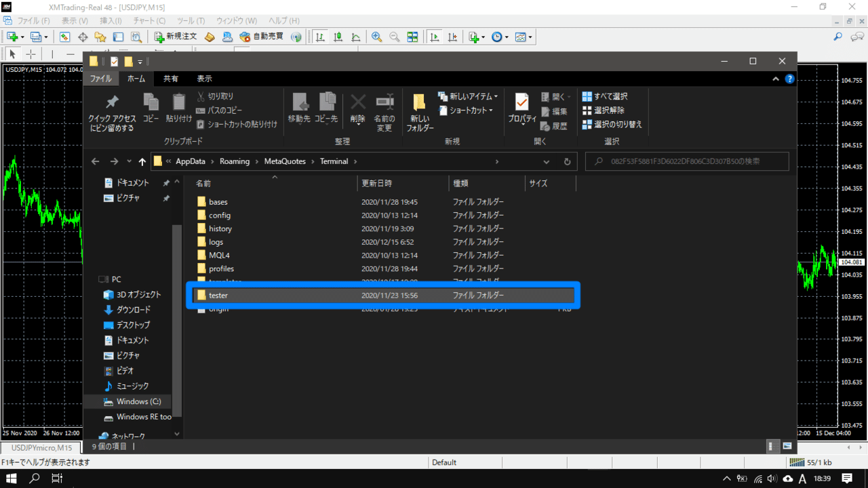Go back in Explorer navigation

coord(95,161)
